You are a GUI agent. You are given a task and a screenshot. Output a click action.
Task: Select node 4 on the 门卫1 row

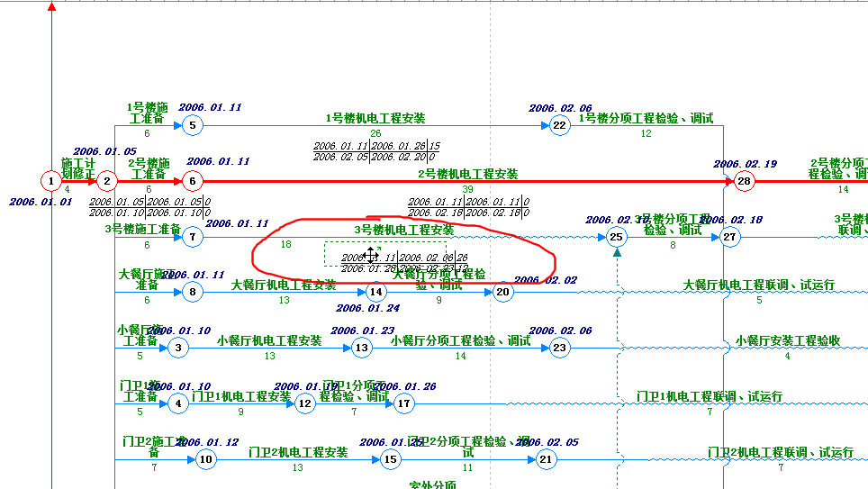[178, 403]
